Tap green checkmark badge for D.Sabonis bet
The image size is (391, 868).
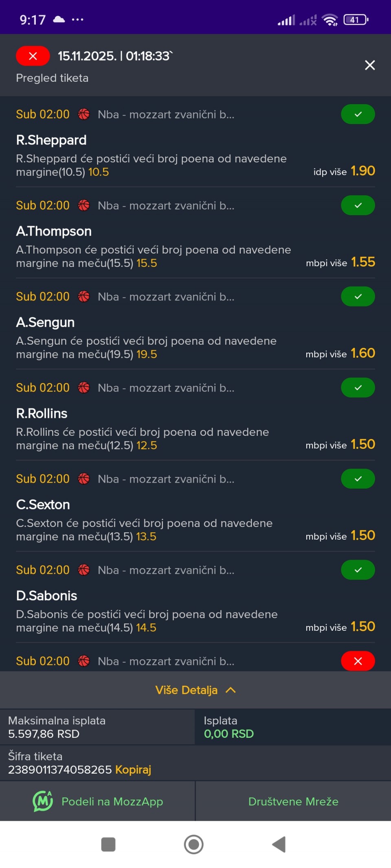(358, 570)
